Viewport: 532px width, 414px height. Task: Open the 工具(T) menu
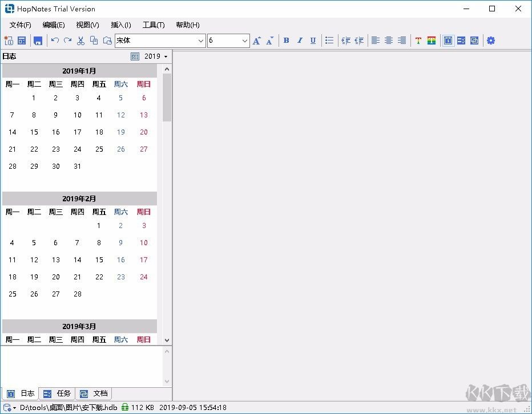(x=153, y=25)
